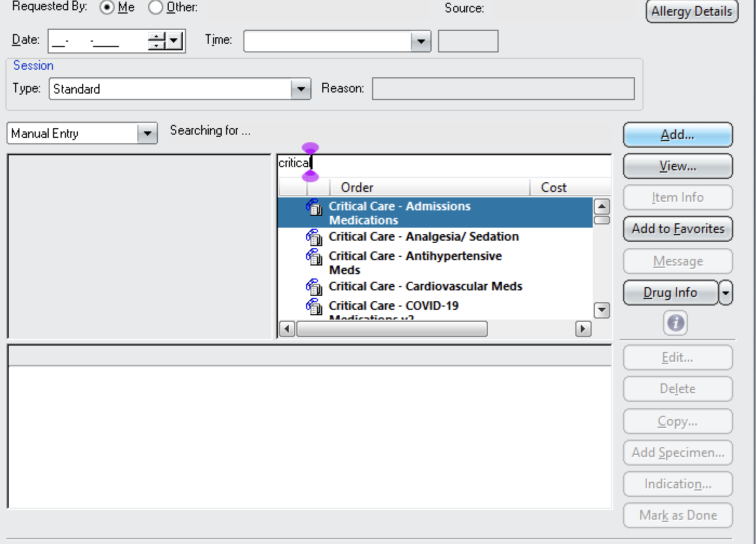Select Critical Care - Analgesia/ Sedation row

tap(435, 237)
